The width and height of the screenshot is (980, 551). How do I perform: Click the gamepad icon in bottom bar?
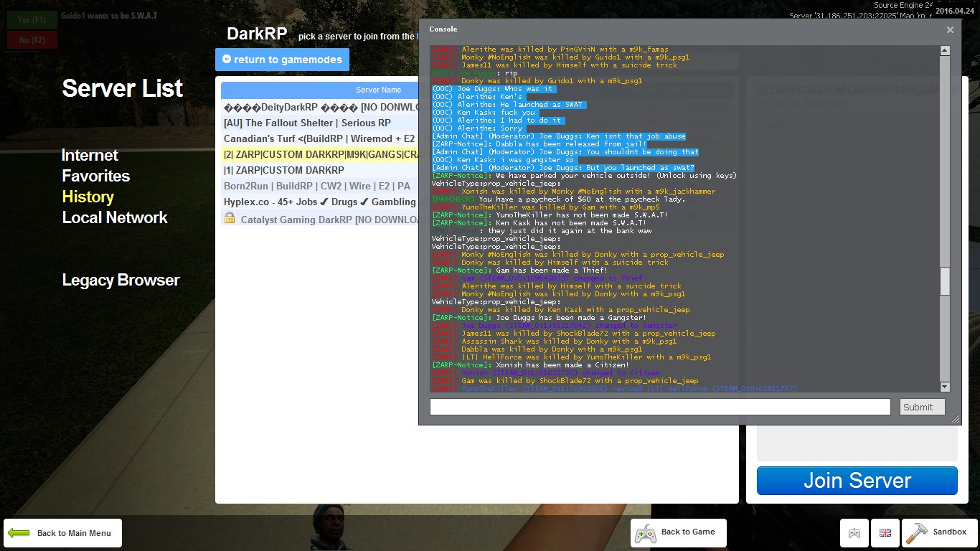click(x=854, y=533)
